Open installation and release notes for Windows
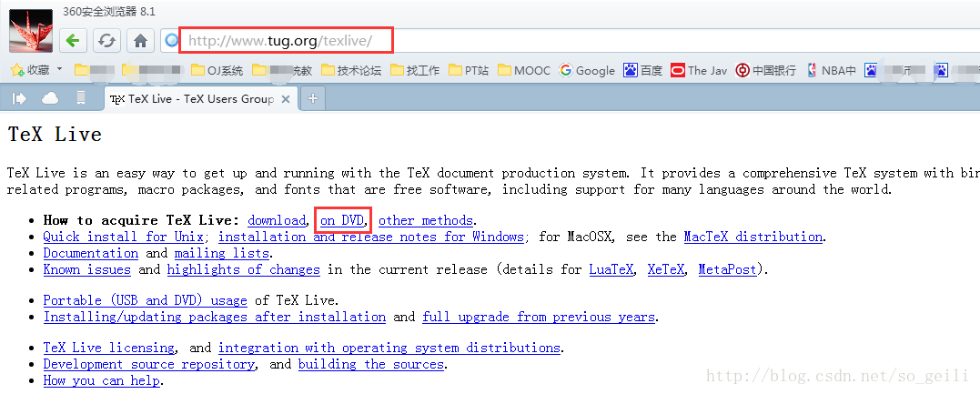980x394 pixels. 370,237
